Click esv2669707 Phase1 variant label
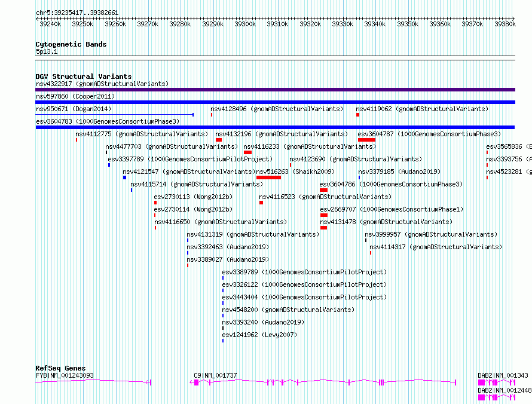Image resolution: width=532 pixels, height=404 pixels. pyautogui.click(x=392, y=209)
